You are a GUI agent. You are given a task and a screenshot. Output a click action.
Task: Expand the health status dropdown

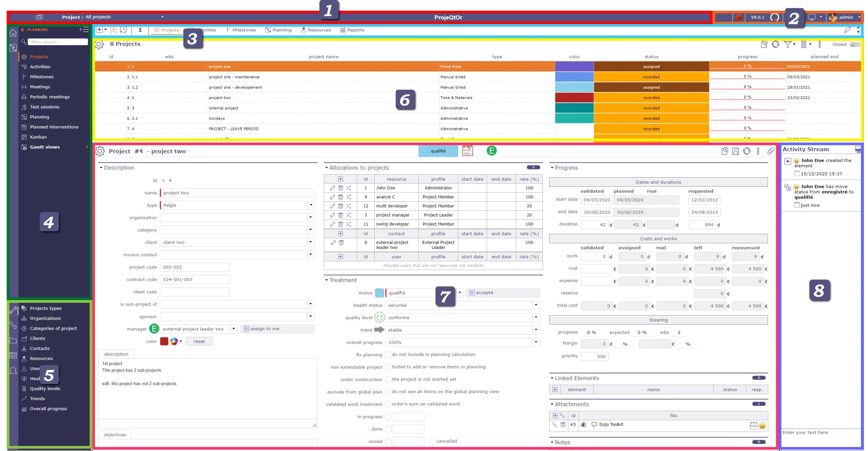pos(536,305)
